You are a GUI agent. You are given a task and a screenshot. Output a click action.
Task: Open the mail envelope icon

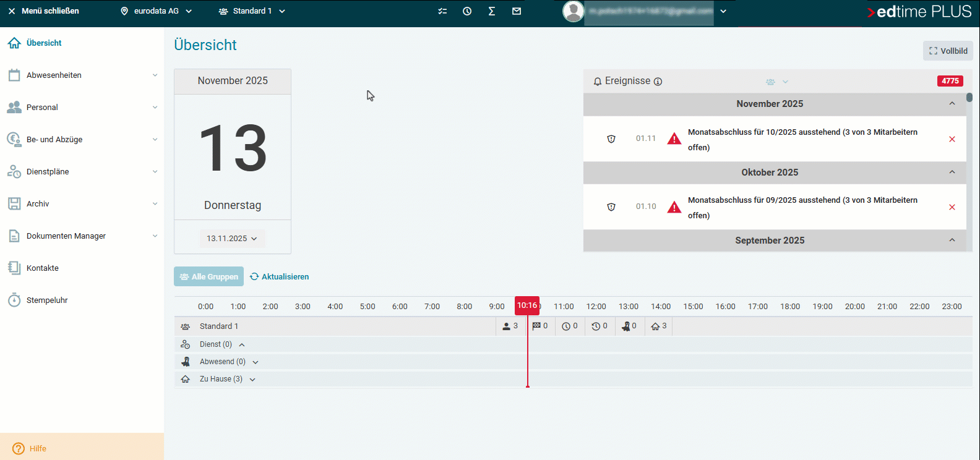click(517, 11)
